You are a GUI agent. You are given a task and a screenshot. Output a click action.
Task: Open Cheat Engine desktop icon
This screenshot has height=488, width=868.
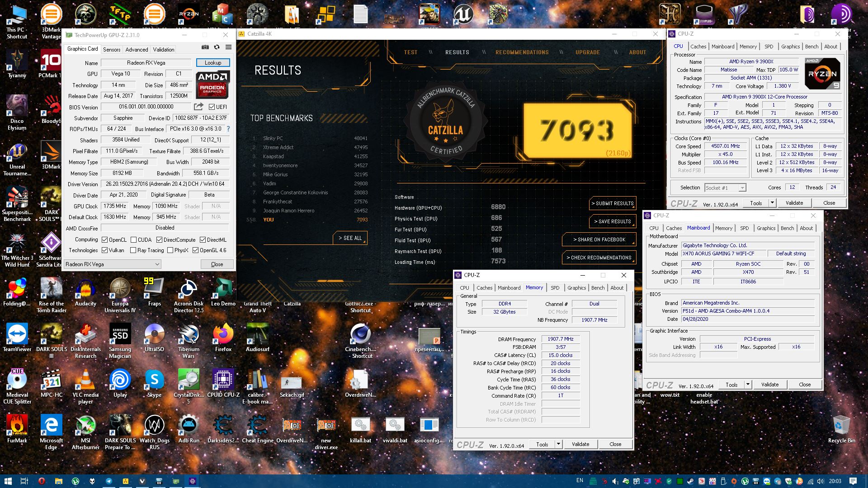pos(258,430)
